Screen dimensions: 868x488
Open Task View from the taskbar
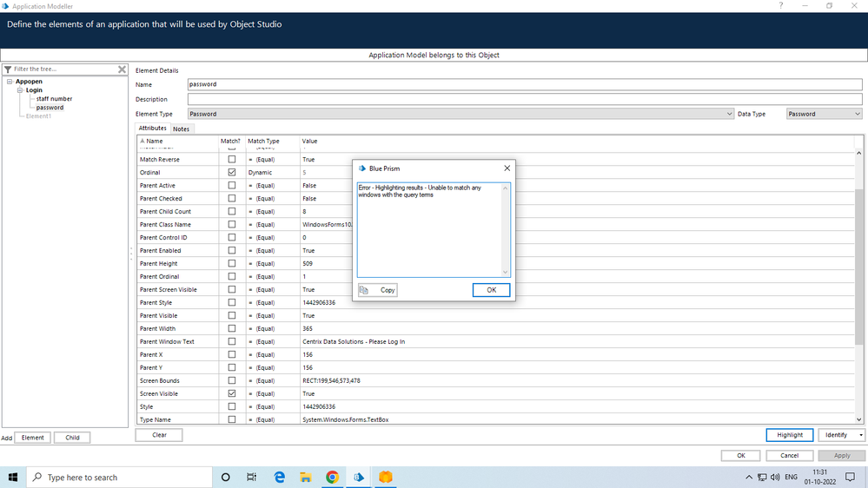tap(251, 477)
